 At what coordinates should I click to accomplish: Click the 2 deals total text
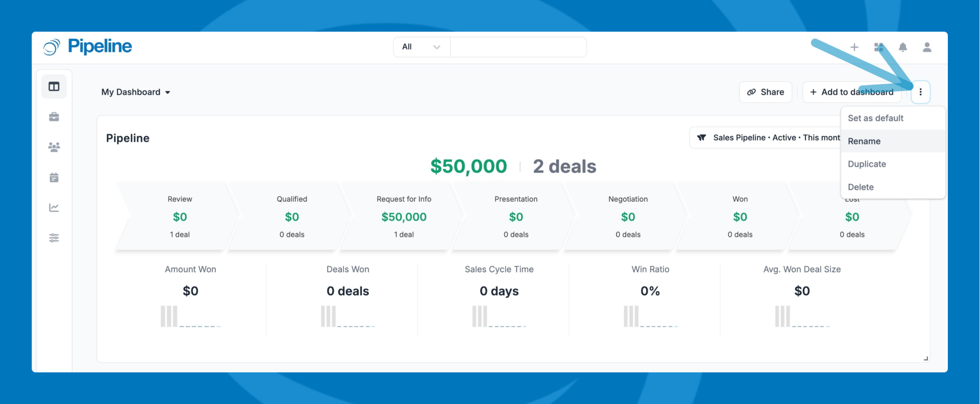click(565, 166)
